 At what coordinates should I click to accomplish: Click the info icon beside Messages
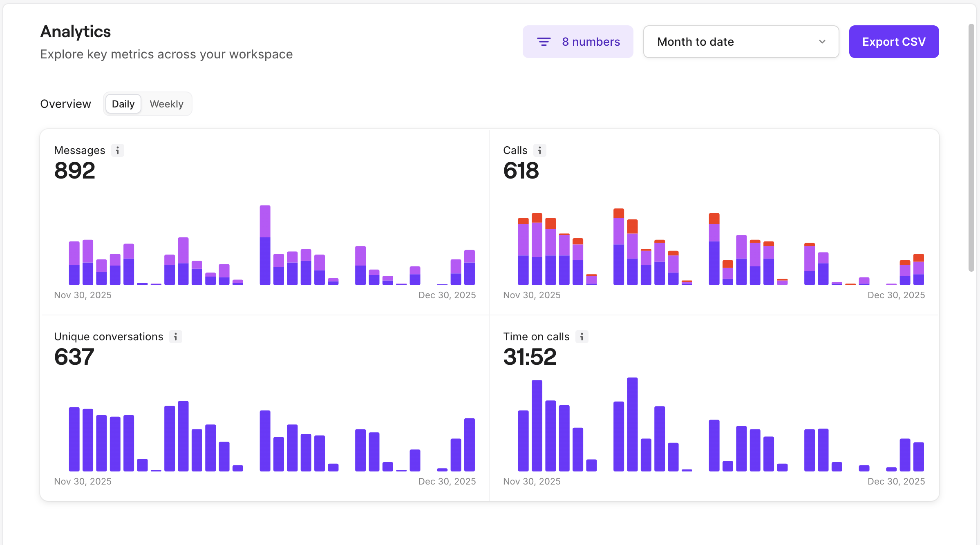pos(118,150)
